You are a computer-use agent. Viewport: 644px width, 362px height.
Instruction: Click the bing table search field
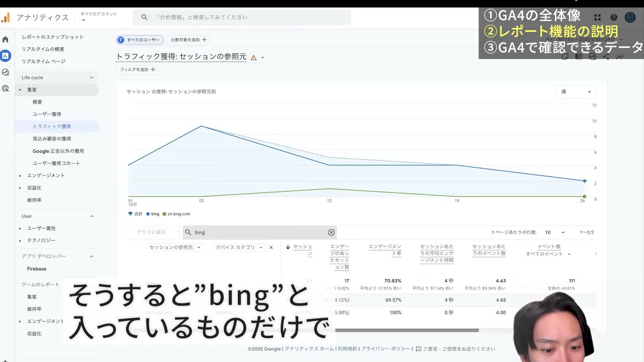coord(260,232)
